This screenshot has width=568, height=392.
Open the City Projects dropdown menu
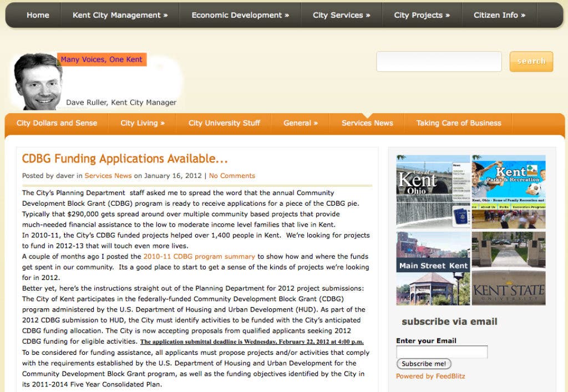click(422, 15)
